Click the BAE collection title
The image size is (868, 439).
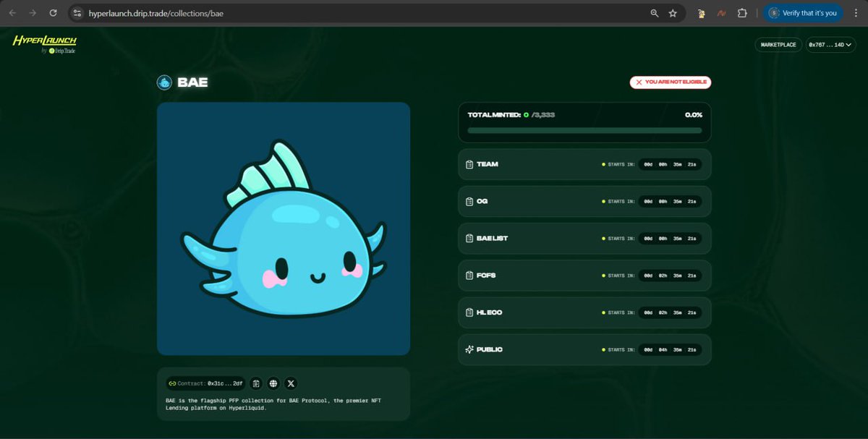click(192, 82)
